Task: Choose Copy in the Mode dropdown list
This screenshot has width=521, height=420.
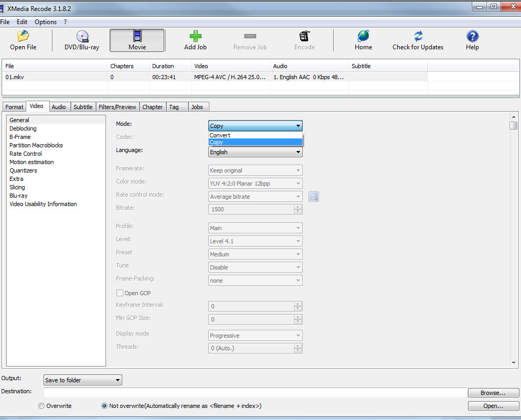Action: pyautogui.click(x=255, y=142)
